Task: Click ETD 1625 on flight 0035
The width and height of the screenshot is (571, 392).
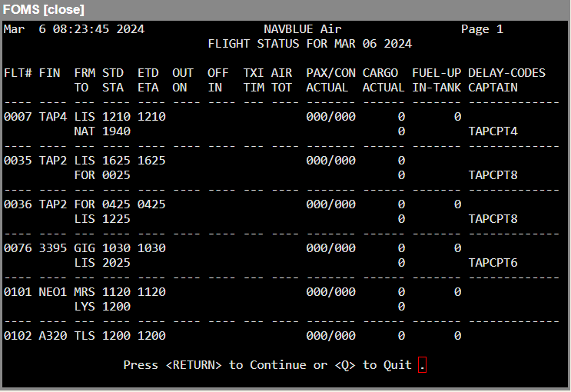Action: 151,161
